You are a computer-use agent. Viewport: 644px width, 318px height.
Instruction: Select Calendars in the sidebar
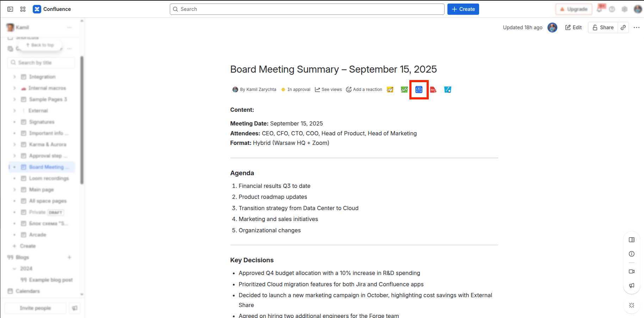pyautogui.click(x=27, y=291)
